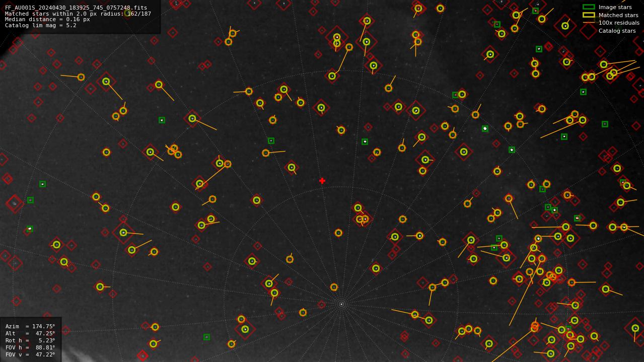644x362 pixels.
Task: Click "Catalog lim mag = 5.2" text
Action: point(41,25)
